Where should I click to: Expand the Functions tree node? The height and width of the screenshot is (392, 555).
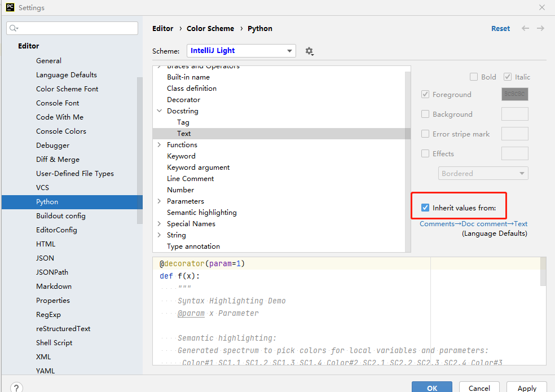point(159,145)
